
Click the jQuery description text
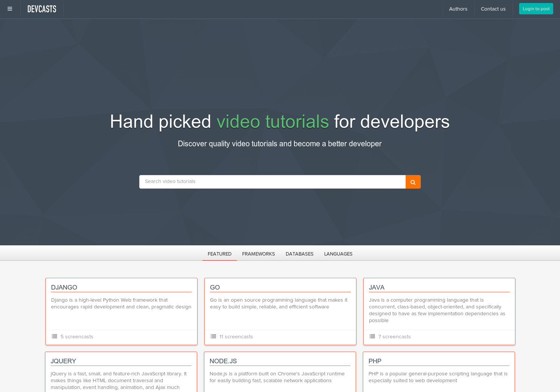(x=119, y=380)
